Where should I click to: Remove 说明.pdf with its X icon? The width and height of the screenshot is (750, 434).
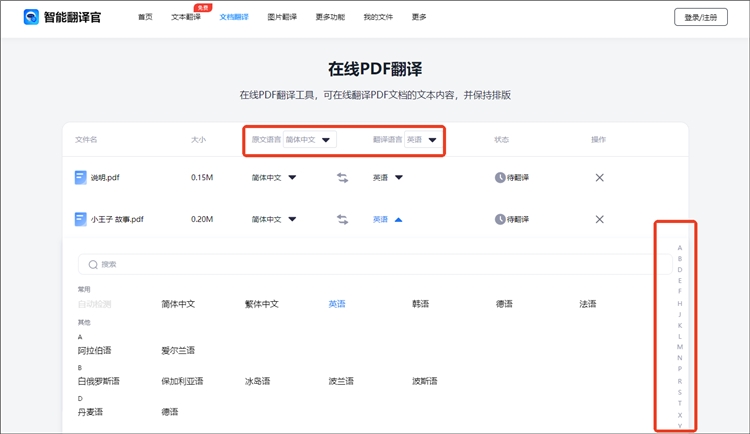599,178
